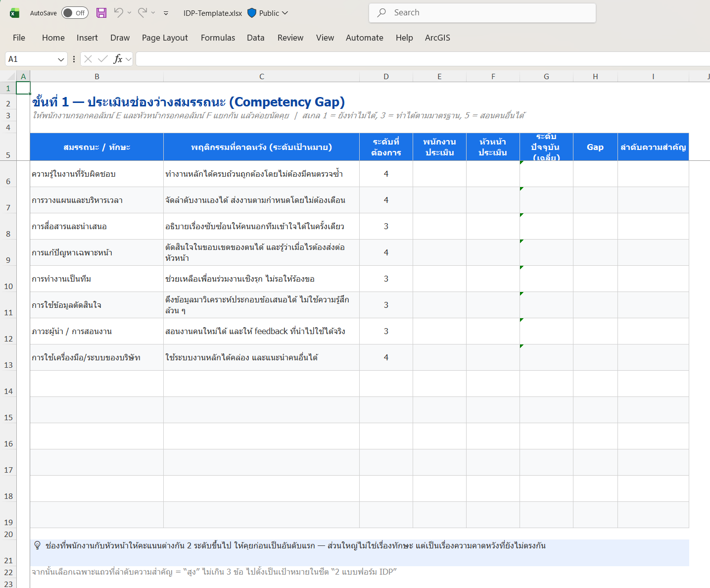Viewport: 710px width, 588px height.
Task: Open the Help tab
Action: (x=404, y=38)
